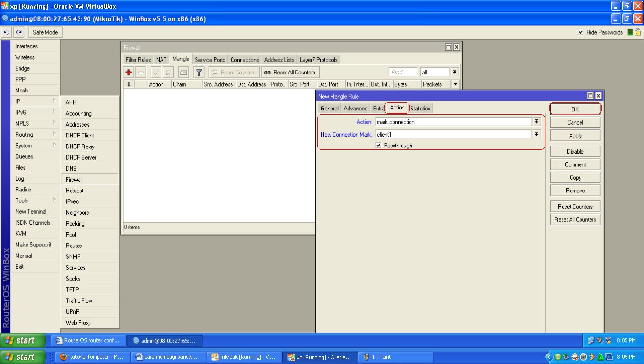Click the Apply button
This screenshot has width=644, height=364.
tap(575, 136)
